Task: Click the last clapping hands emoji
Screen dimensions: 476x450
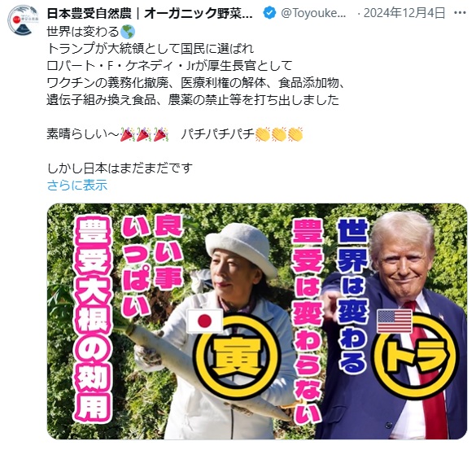Action: tap(295, 134)
